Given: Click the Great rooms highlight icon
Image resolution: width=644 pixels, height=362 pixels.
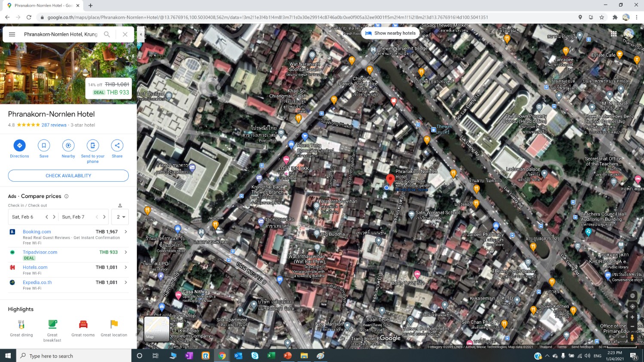Looking at the screenshot, I should [x=83, y=324].
